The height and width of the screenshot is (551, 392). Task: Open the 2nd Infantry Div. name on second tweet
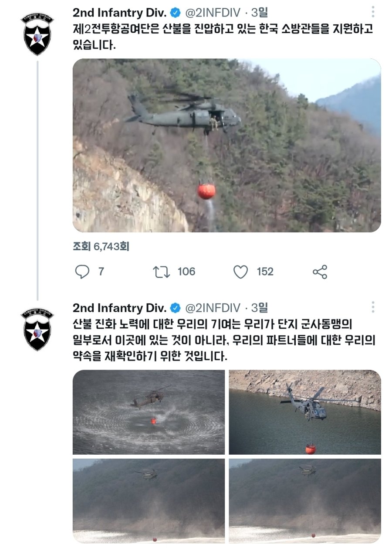click(119, 308)
